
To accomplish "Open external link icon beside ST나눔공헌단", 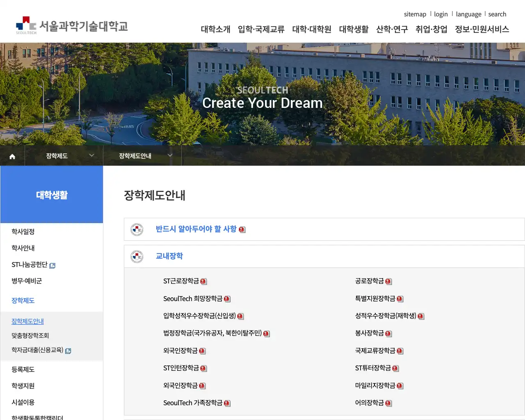I will [x=52, y=265].
